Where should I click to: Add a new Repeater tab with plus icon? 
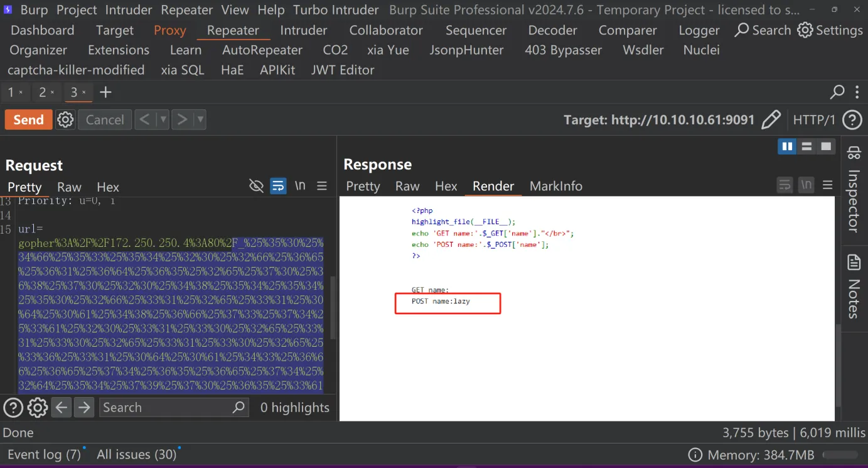[105, 92]
